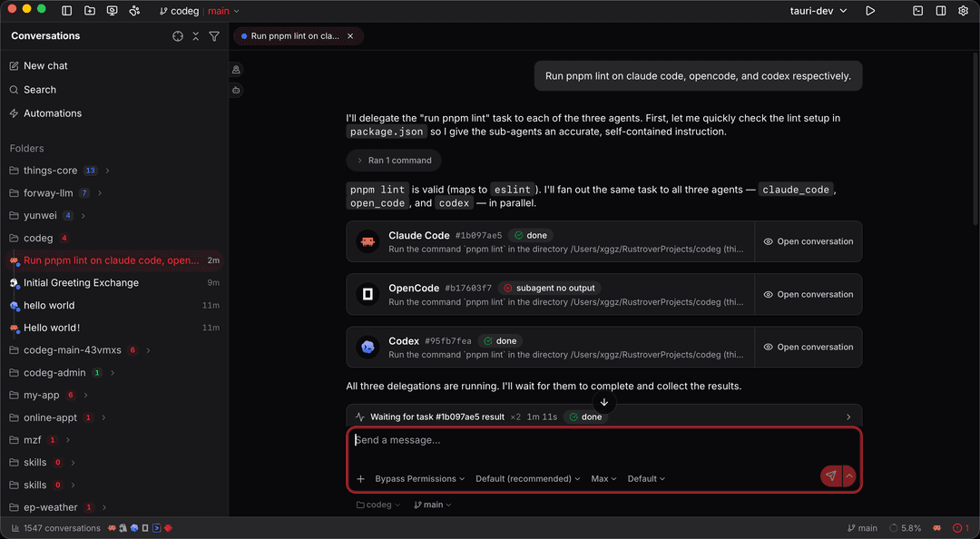
Task: Click the main branch indicator in status bar
Action: pos(863,528)
